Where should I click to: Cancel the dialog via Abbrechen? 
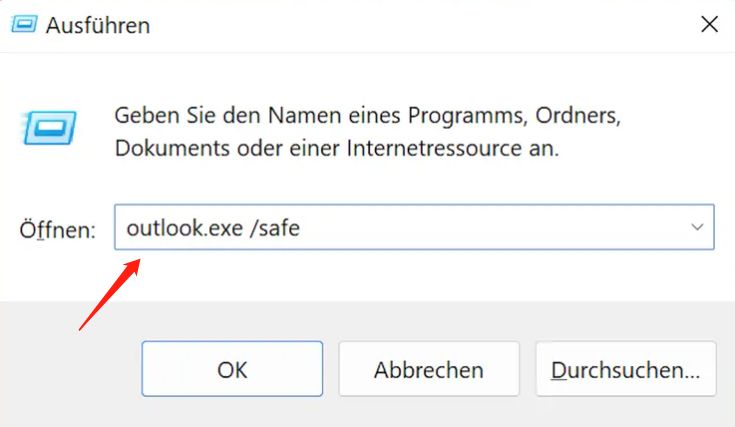(x=429, y=369)
